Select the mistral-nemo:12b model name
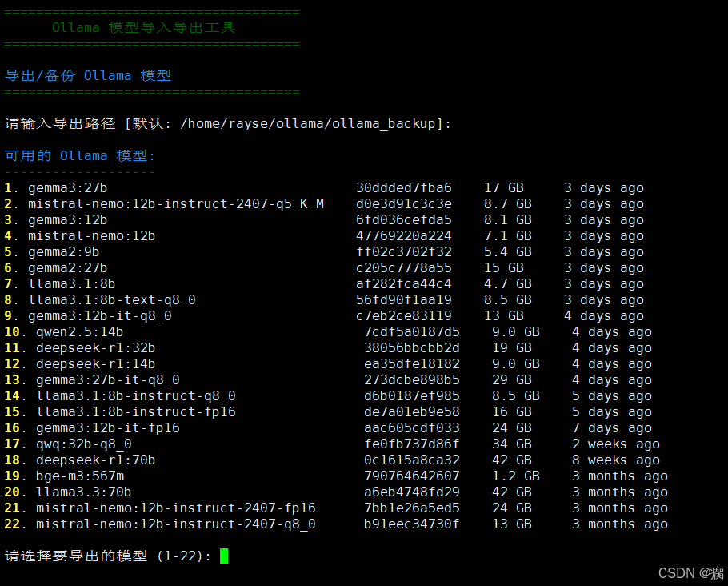Viewport: 728px width, 586px height. pyautogui.click(x=91, y=236)
